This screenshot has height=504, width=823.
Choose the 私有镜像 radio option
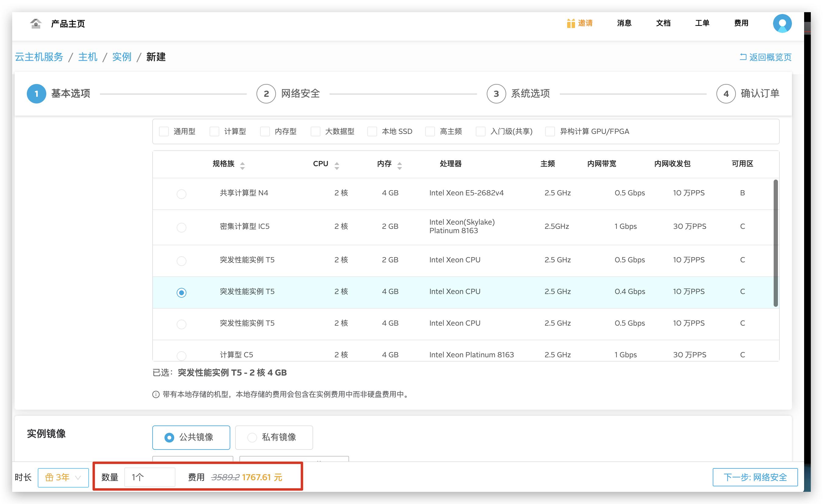[x=252, y=437]
